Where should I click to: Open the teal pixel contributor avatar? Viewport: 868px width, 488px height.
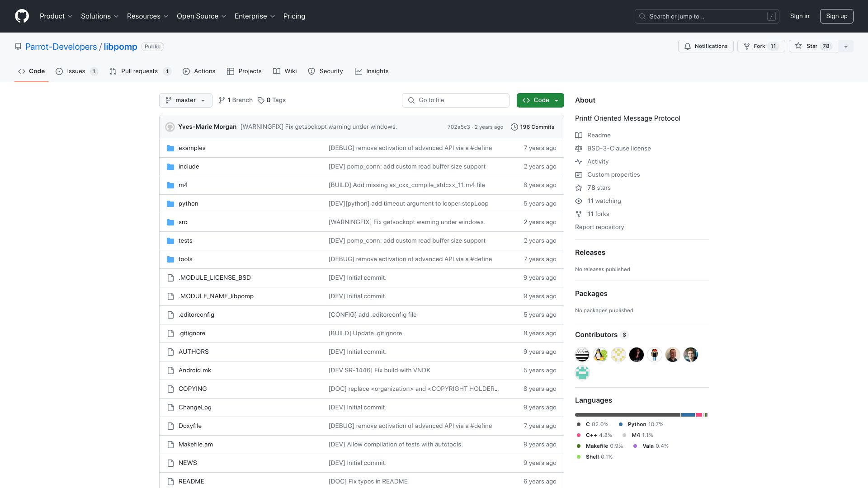click(x=582, y=373)
